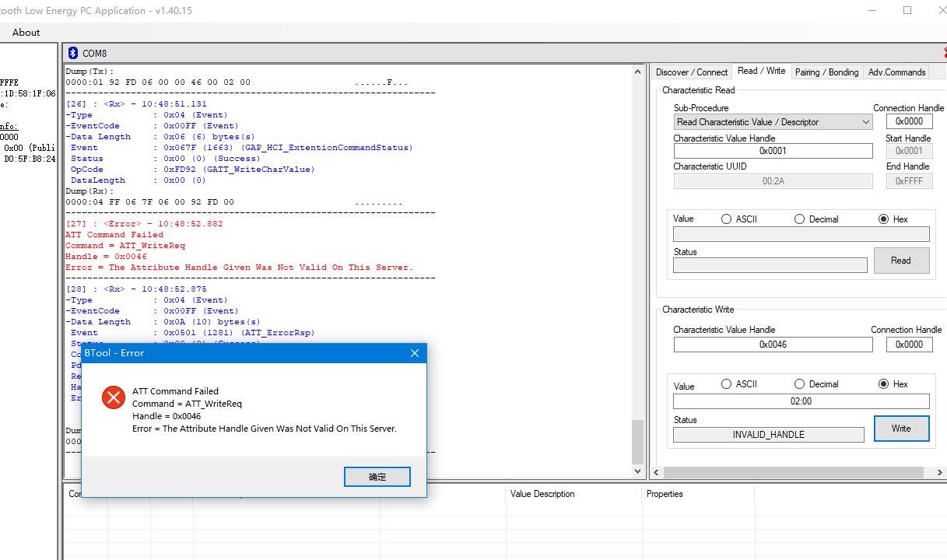Screen dimensions: 947x560
Task: Click the log line 'ATT Command Failed'
Action: click(114, 235)
